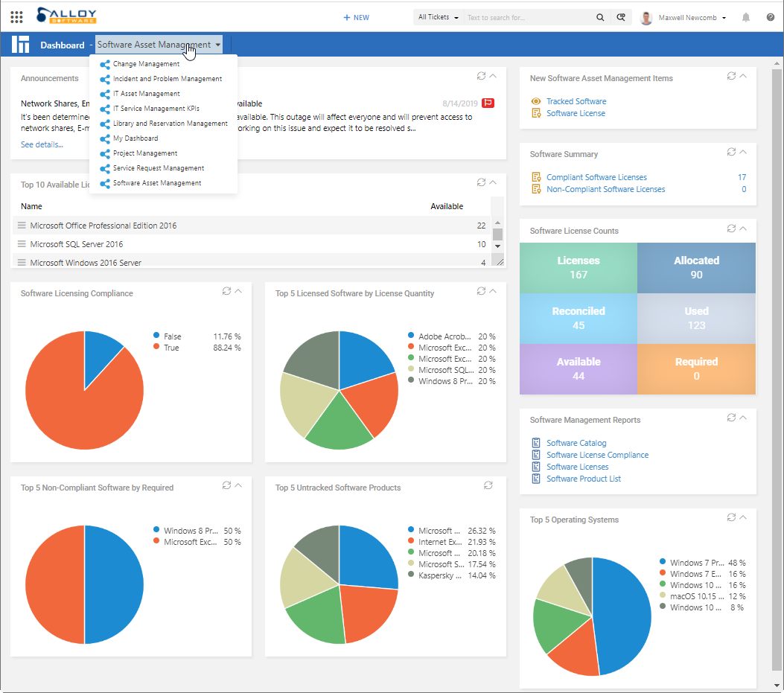Refresh the Top 5 Operating Systems widget
The height and width of the screenshot is (693, 784).
coord(731,517)
